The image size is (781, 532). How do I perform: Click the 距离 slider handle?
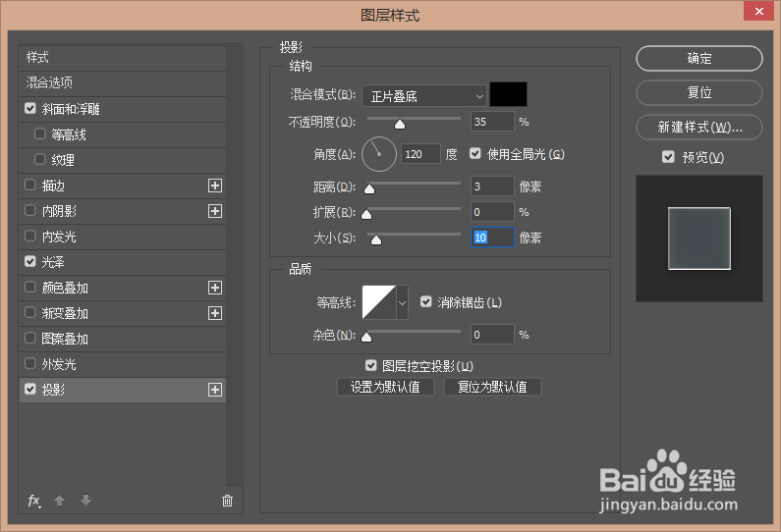[x=369, y=188]
